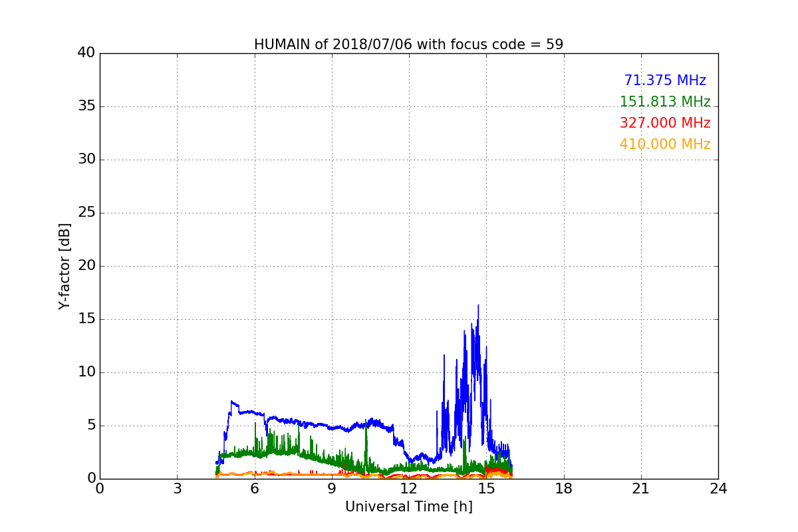Click the y-axis tick label 25

coord(86,213)
